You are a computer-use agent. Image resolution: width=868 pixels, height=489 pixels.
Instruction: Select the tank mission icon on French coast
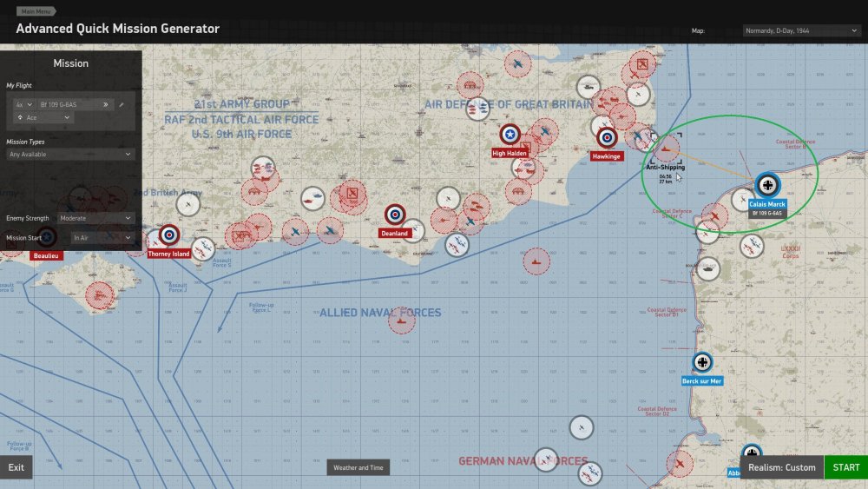coord(708,269)
